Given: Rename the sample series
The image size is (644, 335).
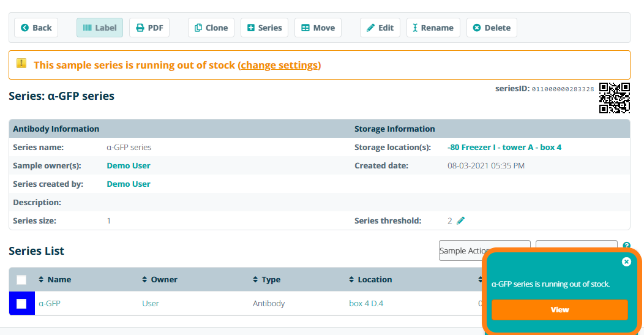Looking at the screenshot, I should click(x=433, y=28).
